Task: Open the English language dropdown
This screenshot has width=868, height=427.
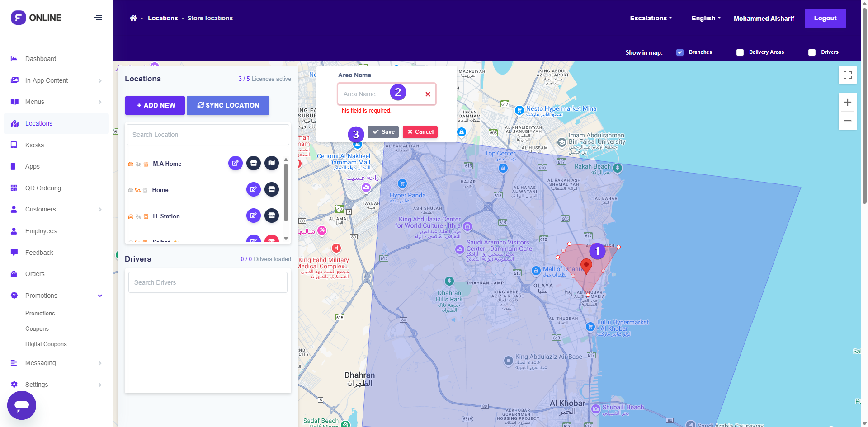Action: 706,18
